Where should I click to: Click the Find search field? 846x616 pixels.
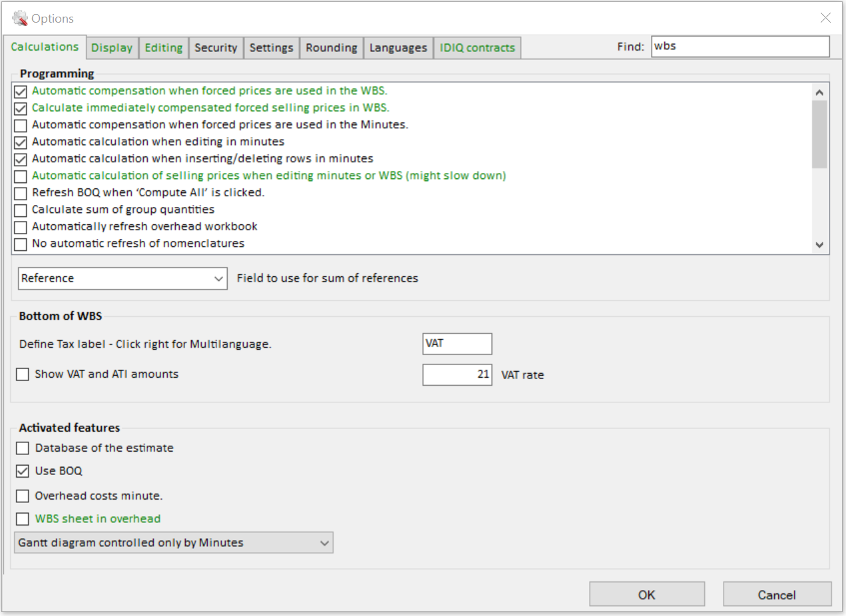click(740, 47)
